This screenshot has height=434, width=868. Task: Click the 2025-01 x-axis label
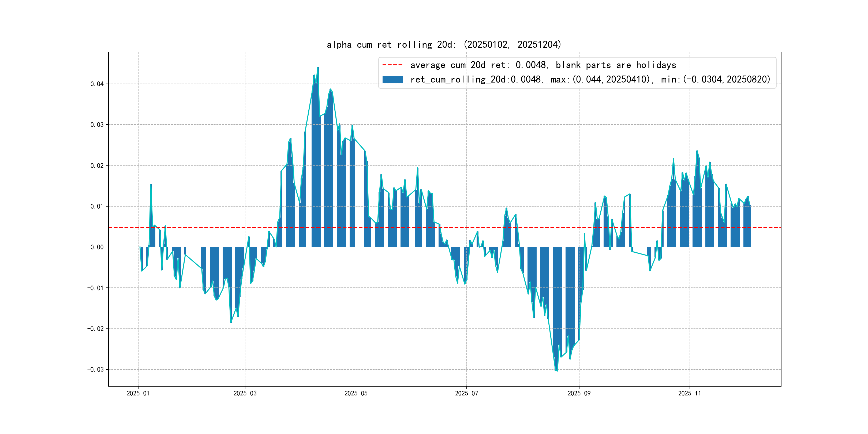pyautogui.click(x=138, y=393)
